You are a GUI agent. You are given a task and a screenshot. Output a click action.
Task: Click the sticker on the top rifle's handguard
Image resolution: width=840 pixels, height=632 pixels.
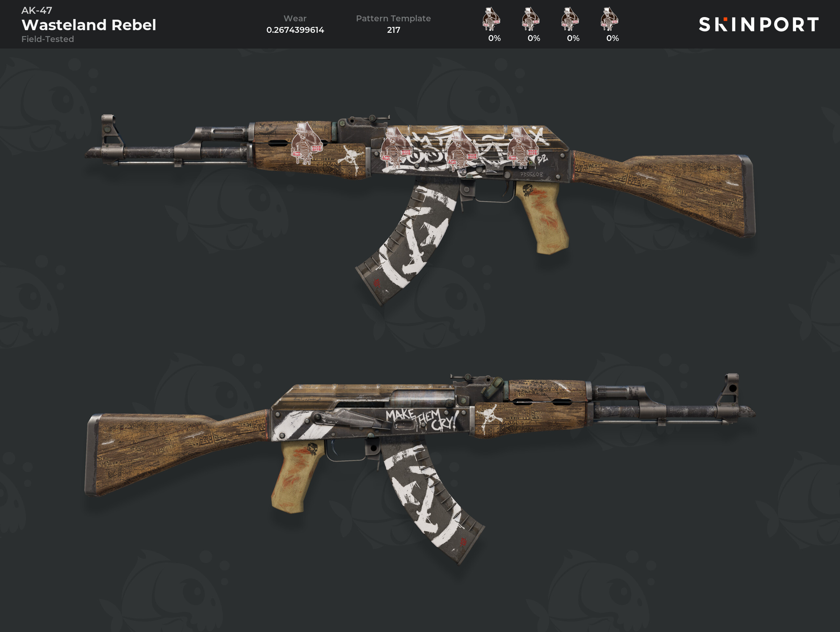pyautogui.click(x=307, y=143)
